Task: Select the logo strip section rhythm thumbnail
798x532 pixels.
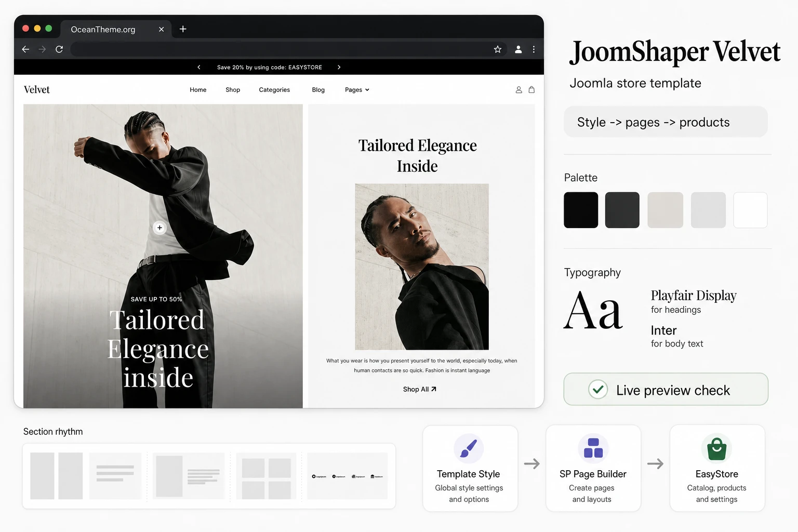Action: click(347, 476)
